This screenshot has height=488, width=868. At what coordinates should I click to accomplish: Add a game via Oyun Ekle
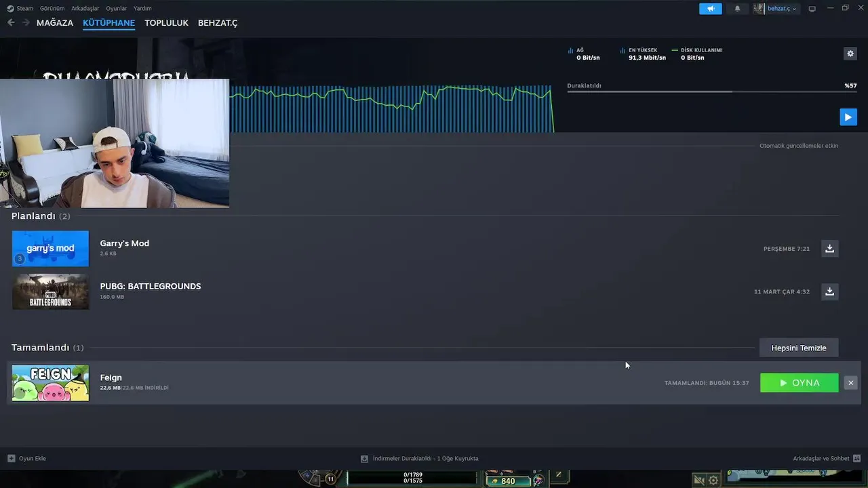pos(26,458)
